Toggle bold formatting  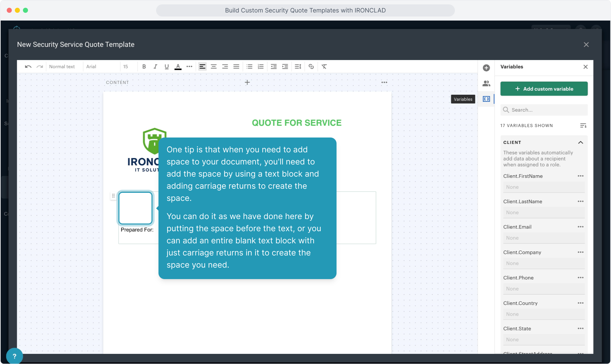pyautogui.click(x=144, y=67)
